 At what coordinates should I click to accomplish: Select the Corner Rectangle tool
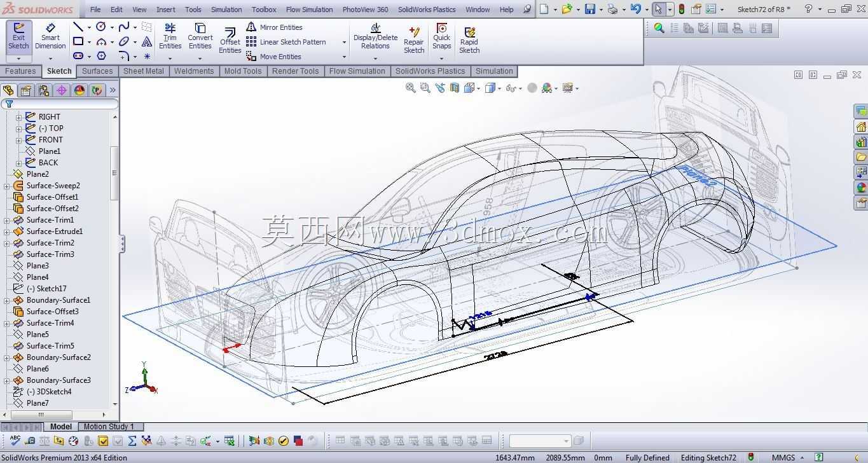78,41
